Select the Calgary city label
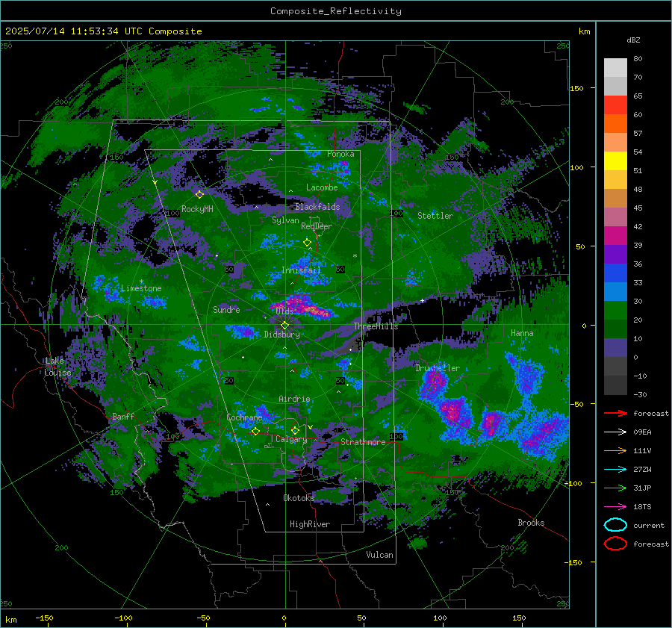 click(x=291, y=439)
